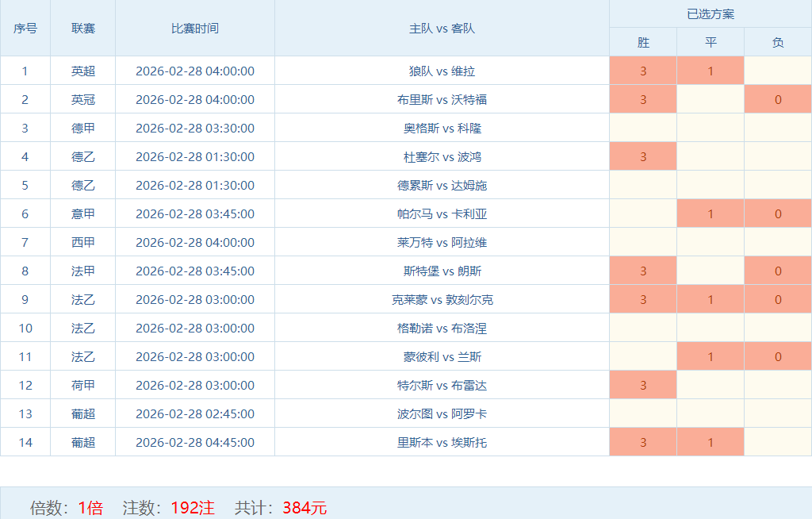Select the empty 胜 cell for 奥格斯 vs 科隆
This screenshot has height=519, width=812.
click(643, 128)
